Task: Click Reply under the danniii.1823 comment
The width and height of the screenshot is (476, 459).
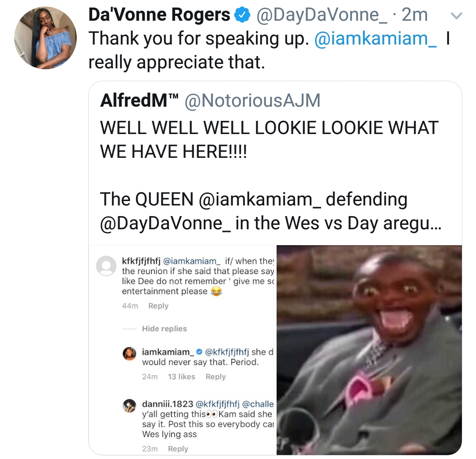Action: tap(178, 449)
